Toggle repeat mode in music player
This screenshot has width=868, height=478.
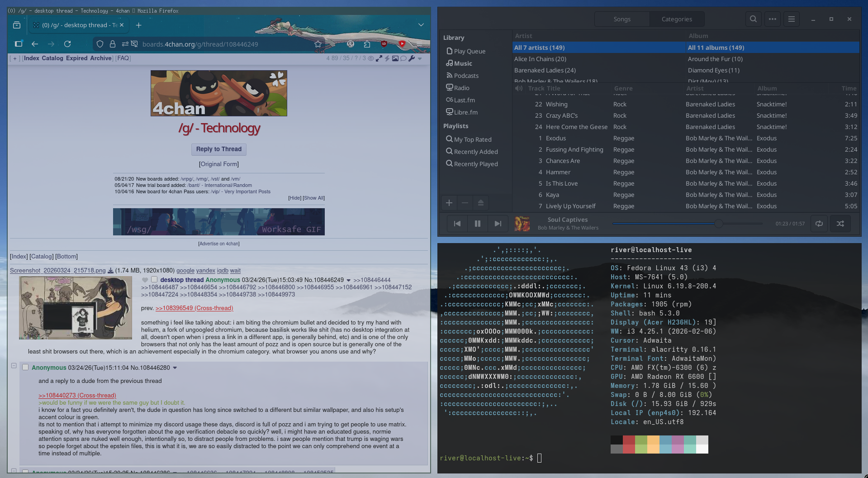pyautogui.click(x=819, y=224)
